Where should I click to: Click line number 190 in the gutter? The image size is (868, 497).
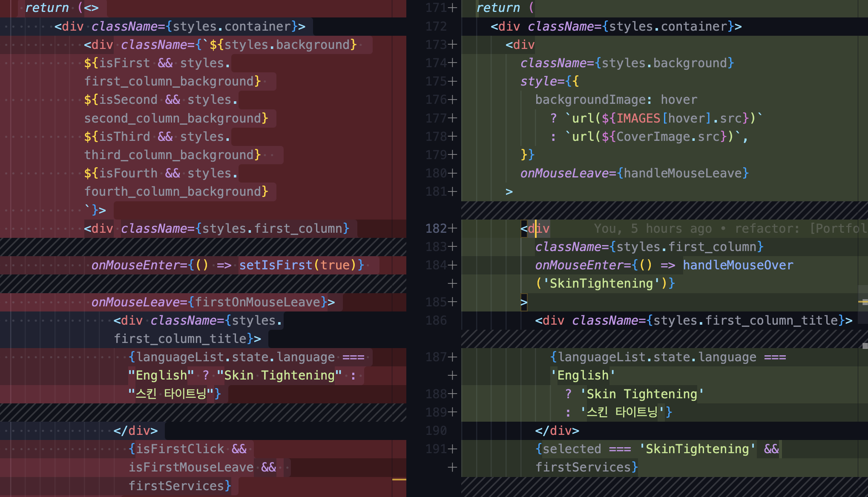click(x=436, y=431)
